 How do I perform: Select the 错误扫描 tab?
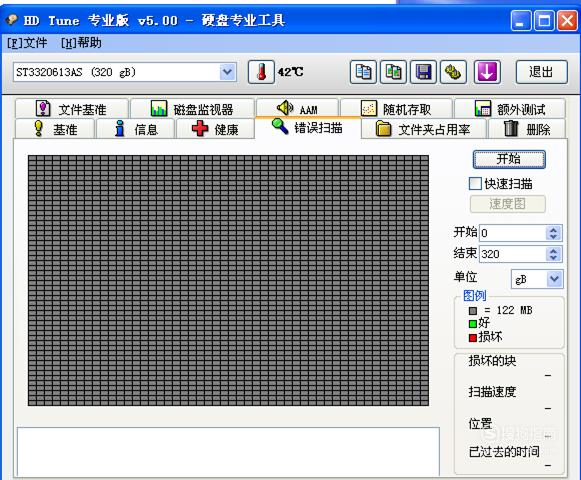[x=308, y=128]
